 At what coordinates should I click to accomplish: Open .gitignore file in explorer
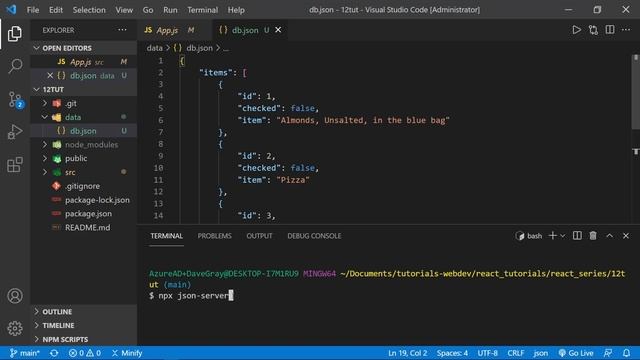[x=84, y=186]
